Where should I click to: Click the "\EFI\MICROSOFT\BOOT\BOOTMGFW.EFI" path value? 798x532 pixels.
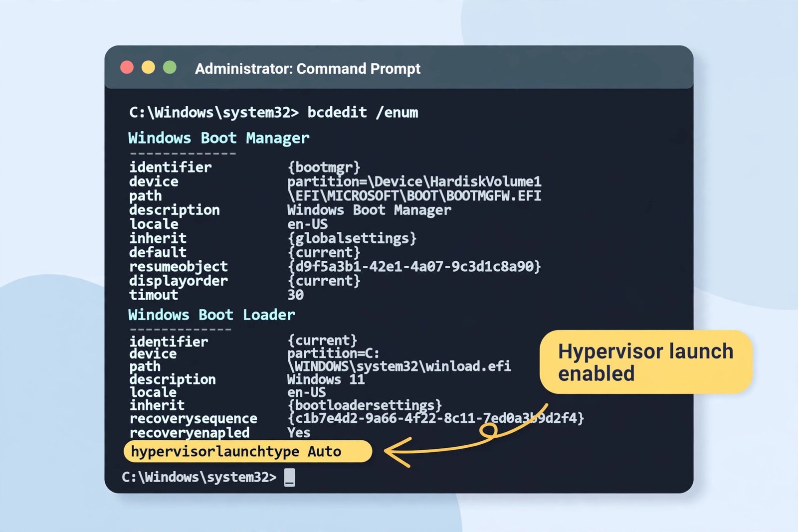[414, 195]
